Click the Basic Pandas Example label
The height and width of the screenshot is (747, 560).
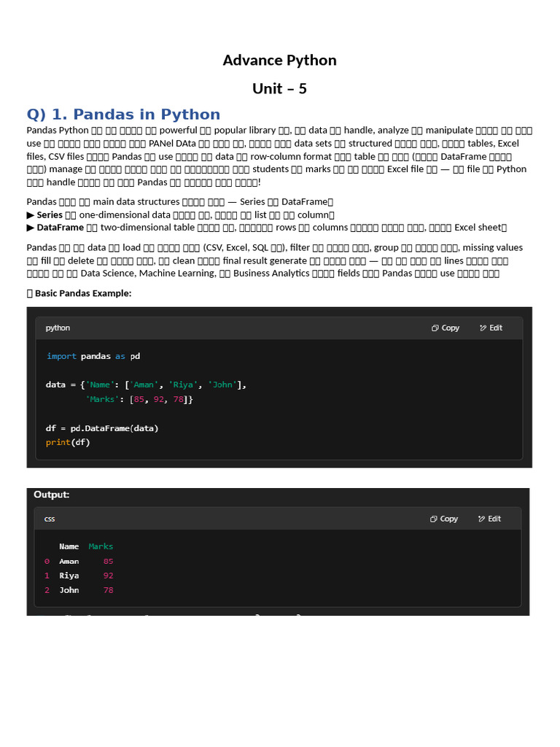[x=83, y=293]
